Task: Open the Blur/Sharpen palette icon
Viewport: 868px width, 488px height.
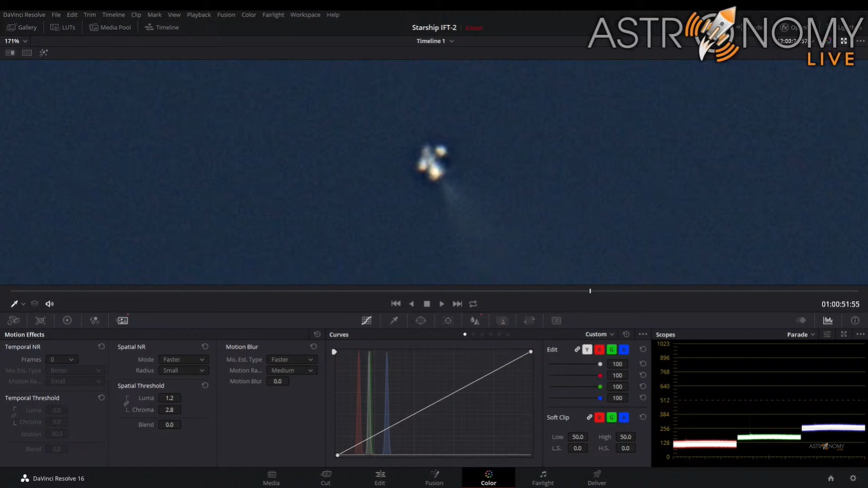Action: pos(475,321)
